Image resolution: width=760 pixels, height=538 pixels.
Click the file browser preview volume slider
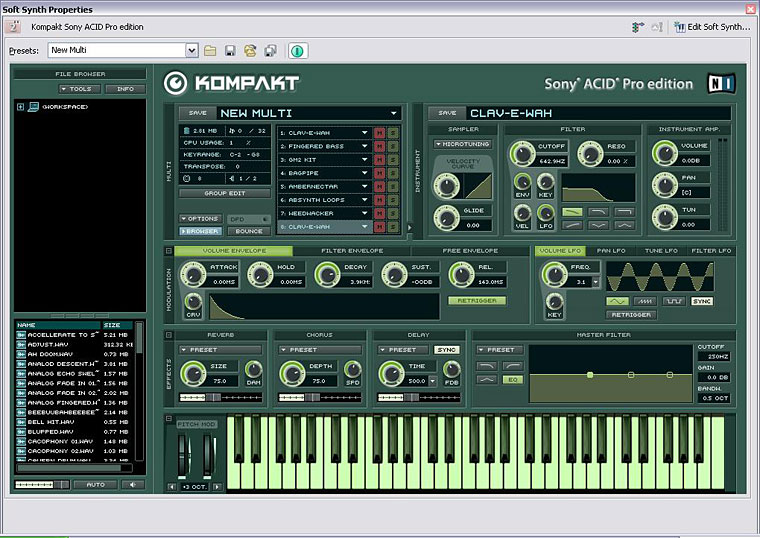tap(42, 485)
